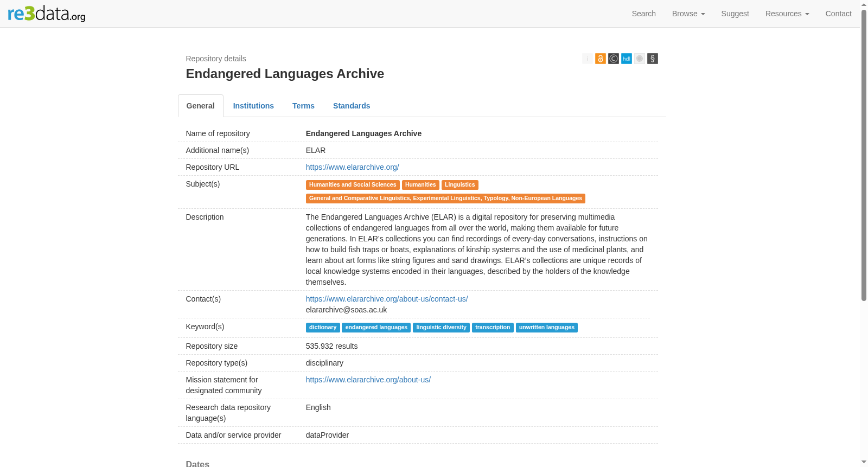Click the 'English' repository language value

click(318, 407)
